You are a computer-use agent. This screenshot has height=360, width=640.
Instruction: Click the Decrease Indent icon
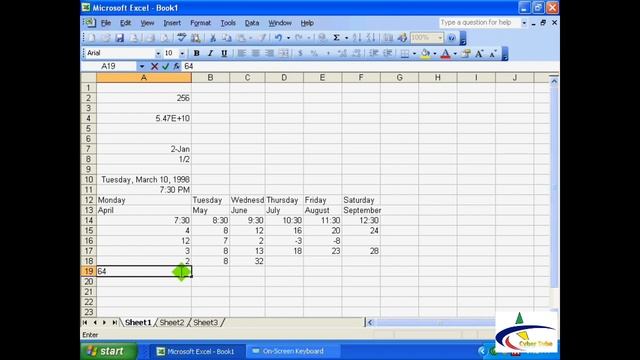click(x=373, y=53)
